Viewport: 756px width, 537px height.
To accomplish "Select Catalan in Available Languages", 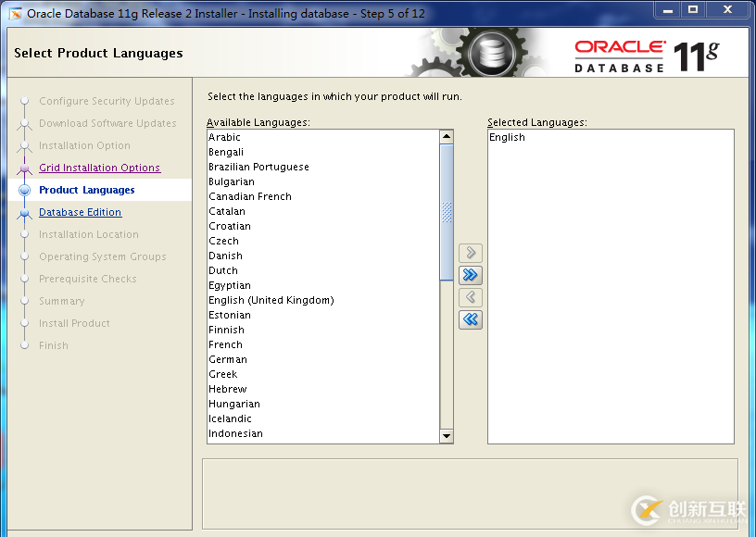I will click(323, 211).
